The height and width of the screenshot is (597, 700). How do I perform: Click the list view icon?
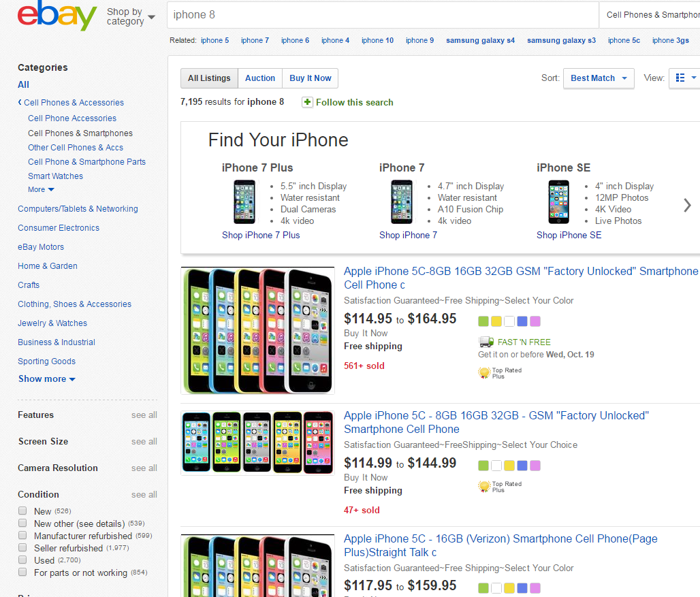coord(680,78)
